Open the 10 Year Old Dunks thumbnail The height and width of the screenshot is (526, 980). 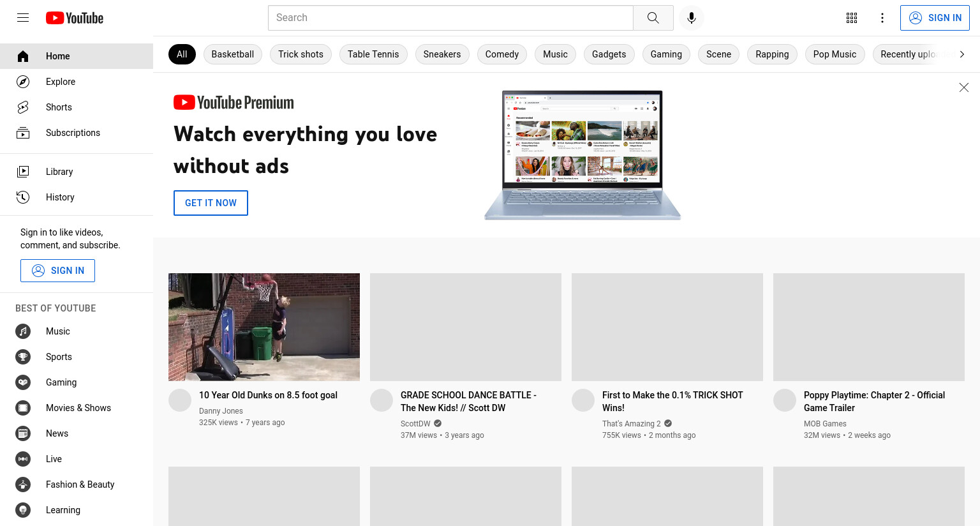[264, 327]
